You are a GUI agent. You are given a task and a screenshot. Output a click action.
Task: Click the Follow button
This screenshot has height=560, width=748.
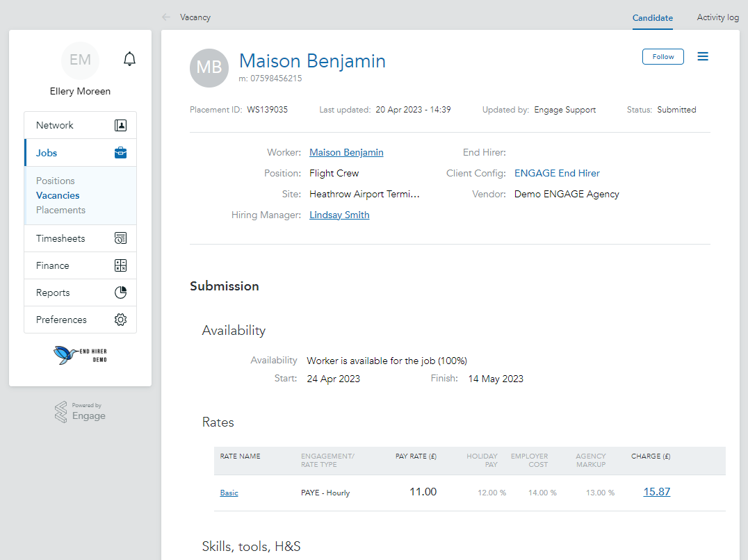click(x=663, y=57)
